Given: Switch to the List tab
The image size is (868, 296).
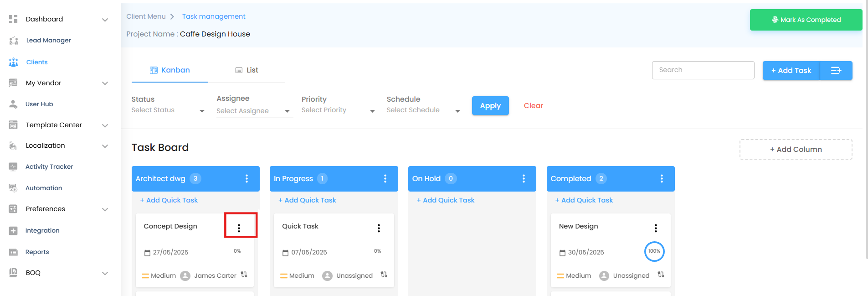Looking at the screenshot, I should pyautogui.click(x=247, y=70).
